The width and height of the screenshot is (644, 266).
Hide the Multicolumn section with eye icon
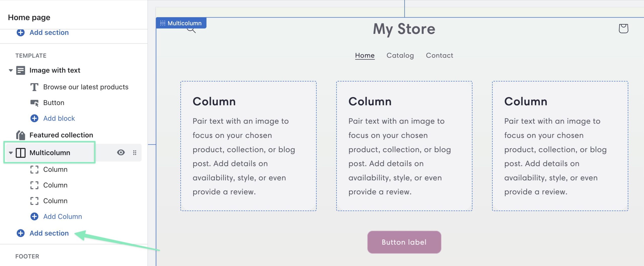click(x=121, y=152)
